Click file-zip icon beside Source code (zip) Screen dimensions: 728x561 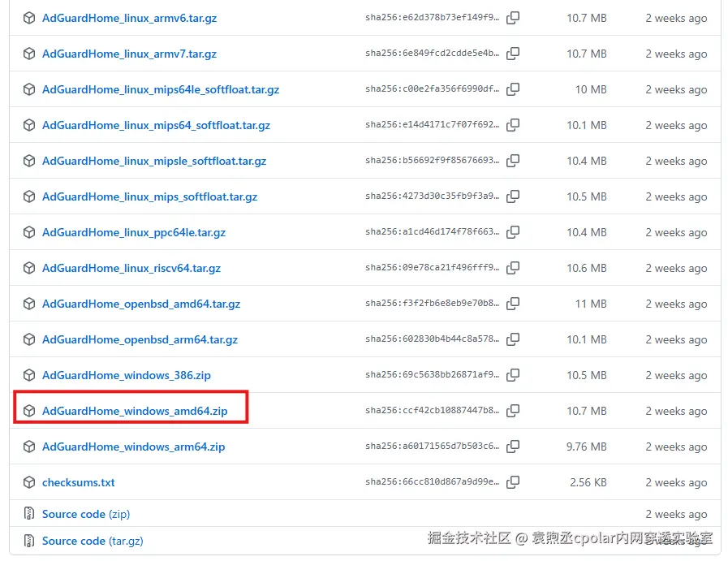click(x=29, y=514)
